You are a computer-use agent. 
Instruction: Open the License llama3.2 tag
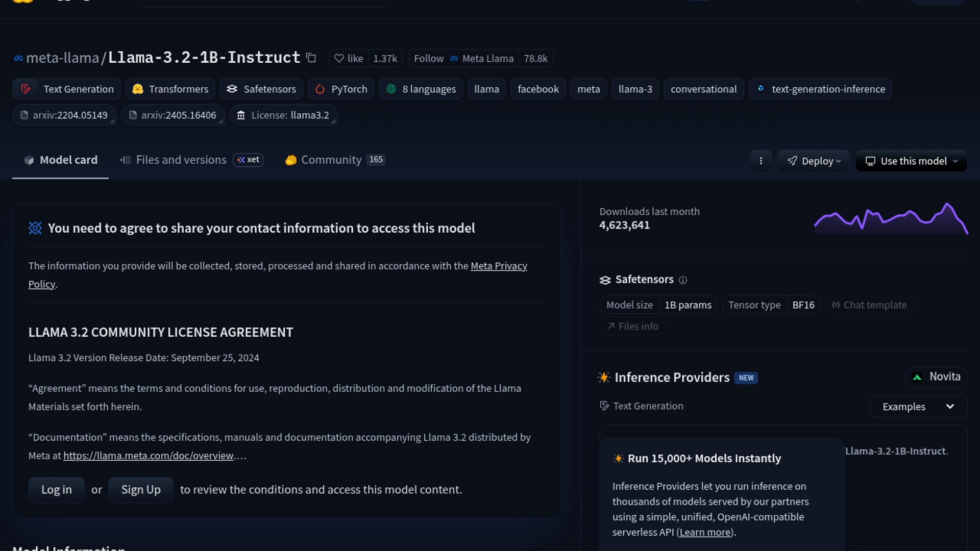tap(283, 115)
